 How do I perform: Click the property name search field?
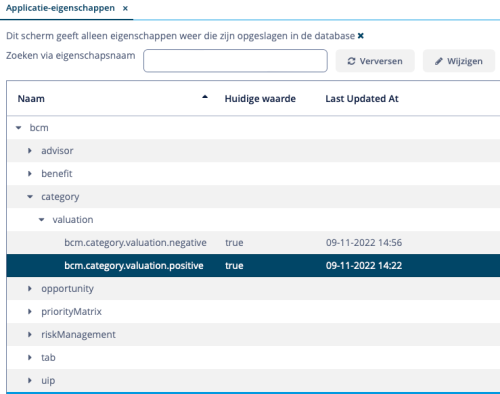tap(235, 61)
